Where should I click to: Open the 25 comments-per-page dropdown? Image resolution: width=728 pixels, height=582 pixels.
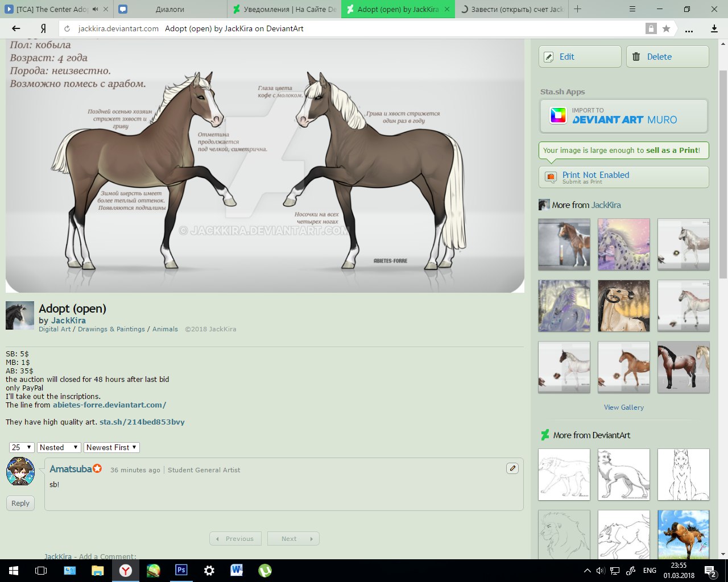pyautogui.click(x=22, y=447)
